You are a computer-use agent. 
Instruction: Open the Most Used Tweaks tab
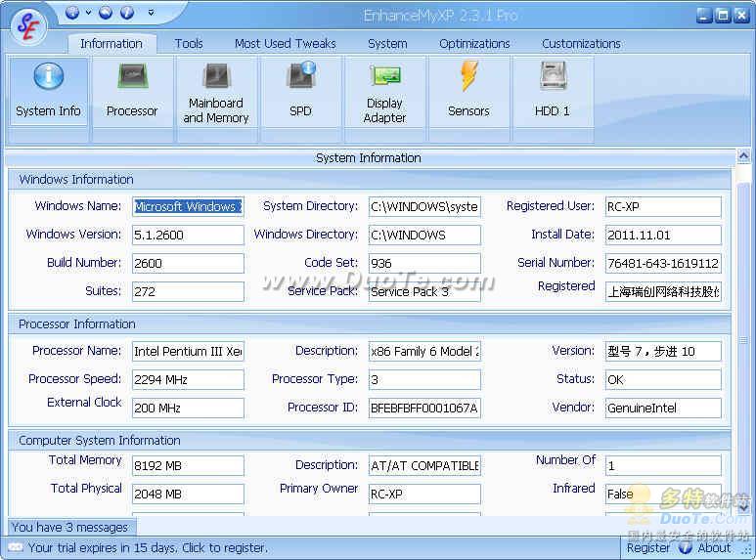pyautogui.click(x=285, y=44)
